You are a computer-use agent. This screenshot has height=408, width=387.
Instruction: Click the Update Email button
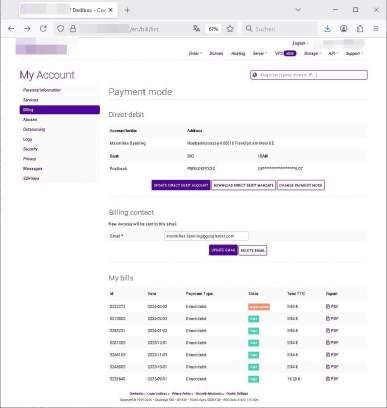(x=223, y=250)
